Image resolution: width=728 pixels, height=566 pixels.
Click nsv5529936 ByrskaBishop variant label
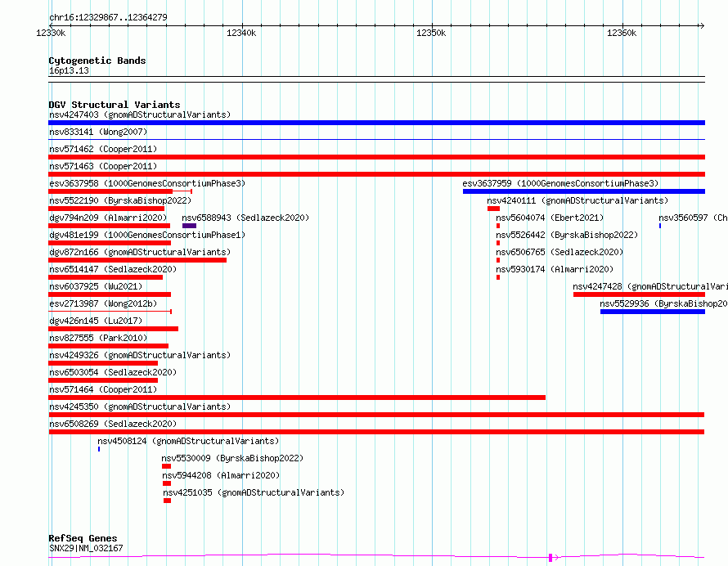coord(663,303)
